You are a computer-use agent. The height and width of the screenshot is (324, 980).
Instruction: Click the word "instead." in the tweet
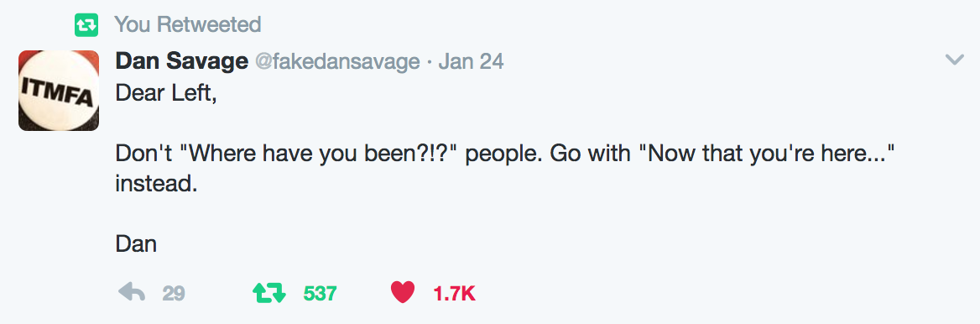pos(156,184)
